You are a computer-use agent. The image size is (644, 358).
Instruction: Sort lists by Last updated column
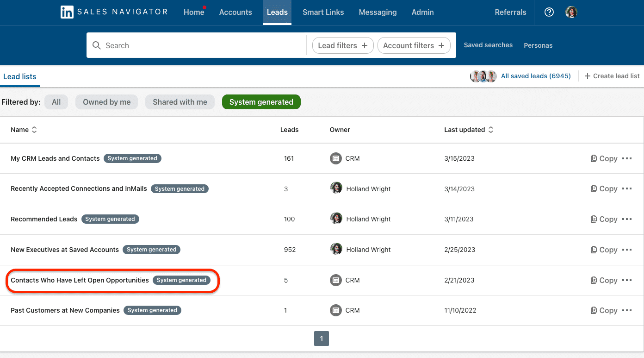(469, 130)
